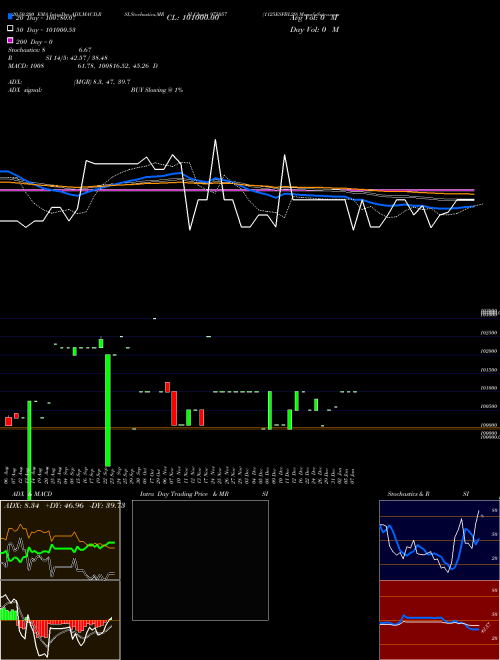Click the 'ADX signal:' label

pyautogui.click(x=25, y=90)
